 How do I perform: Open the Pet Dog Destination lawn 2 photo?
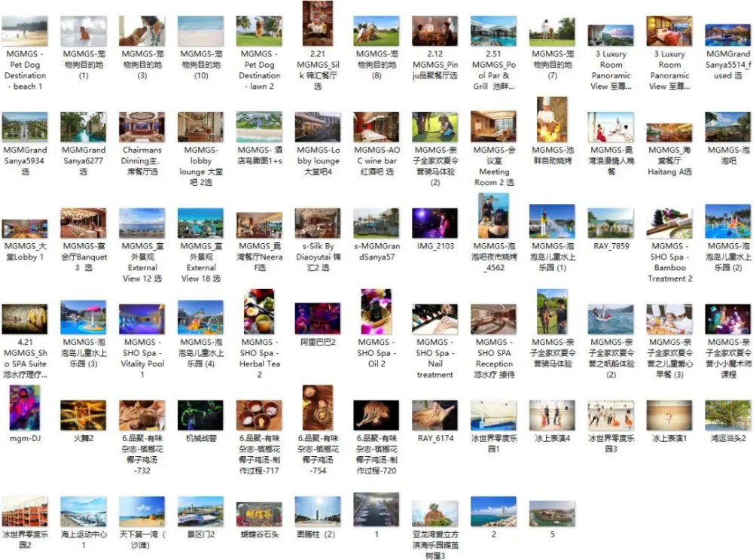click(x=259, y=32)
